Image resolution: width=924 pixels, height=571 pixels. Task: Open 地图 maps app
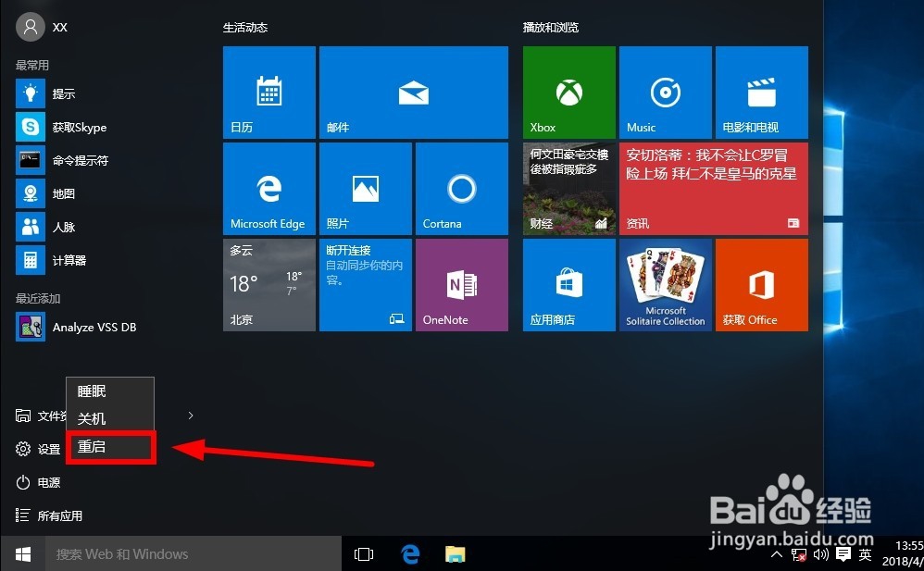[106, 193]
